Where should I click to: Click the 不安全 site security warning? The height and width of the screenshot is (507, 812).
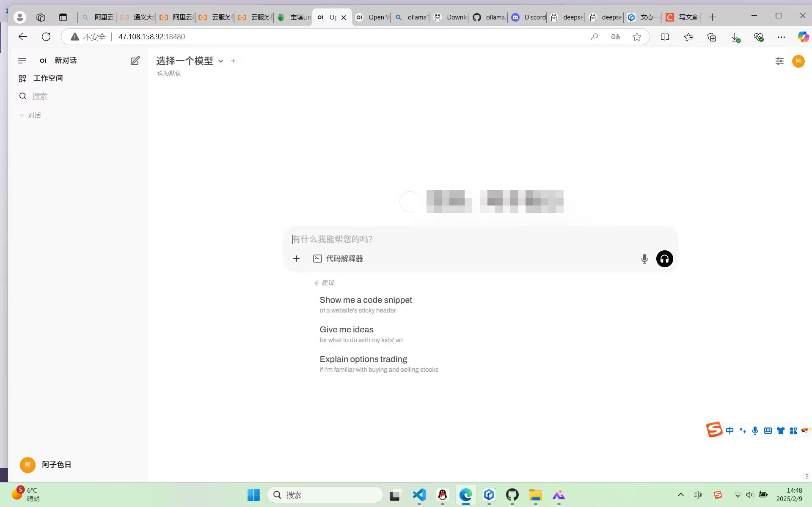[x=88, y=37]
